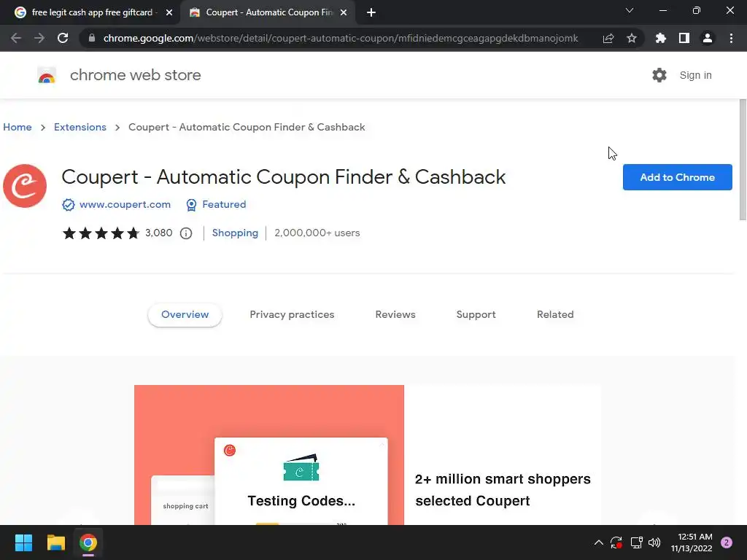The image size is (747, 560).
Task: Click the network tray icon
Action: [x=636, y=542]
